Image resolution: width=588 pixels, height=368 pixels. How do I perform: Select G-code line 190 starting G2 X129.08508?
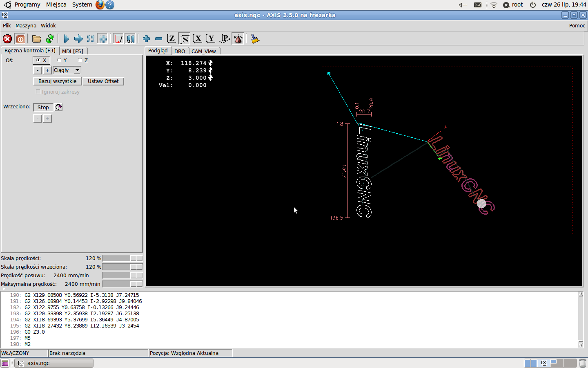289,295
